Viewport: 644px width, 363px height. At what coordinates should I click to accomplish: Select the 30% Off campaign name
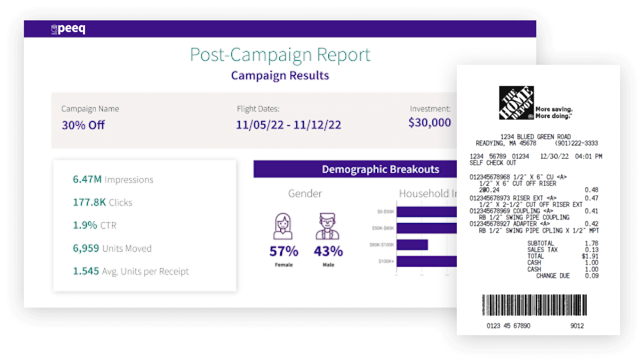83,125
